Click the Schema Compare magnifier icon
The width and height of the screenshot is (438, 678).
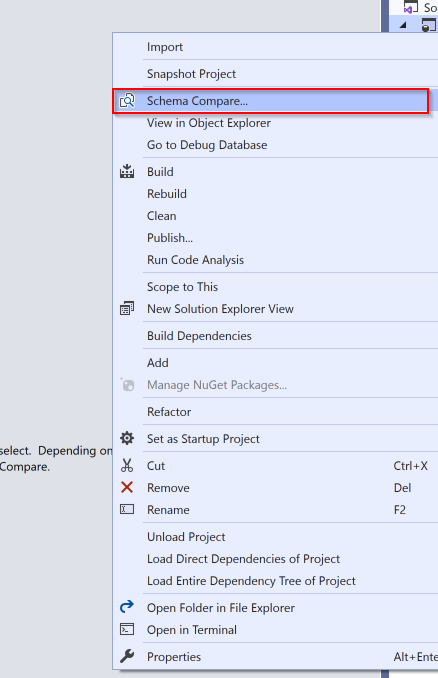click(x=127, y=101)
